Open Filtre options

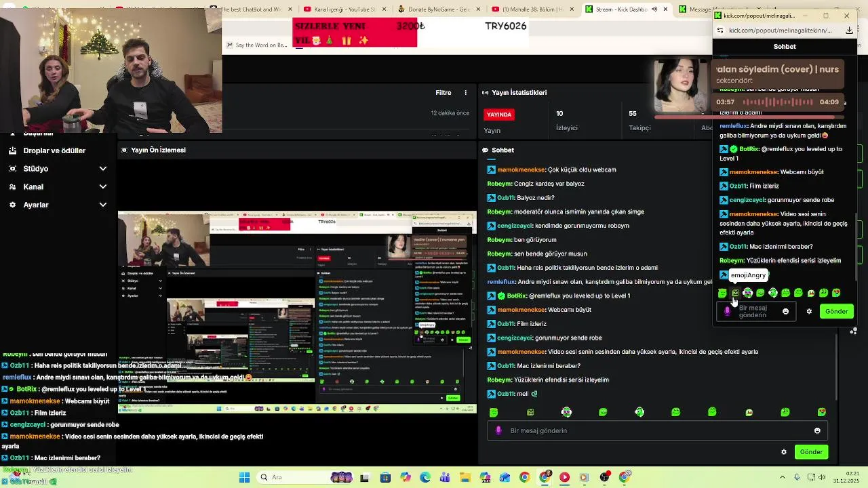[443, 93]
